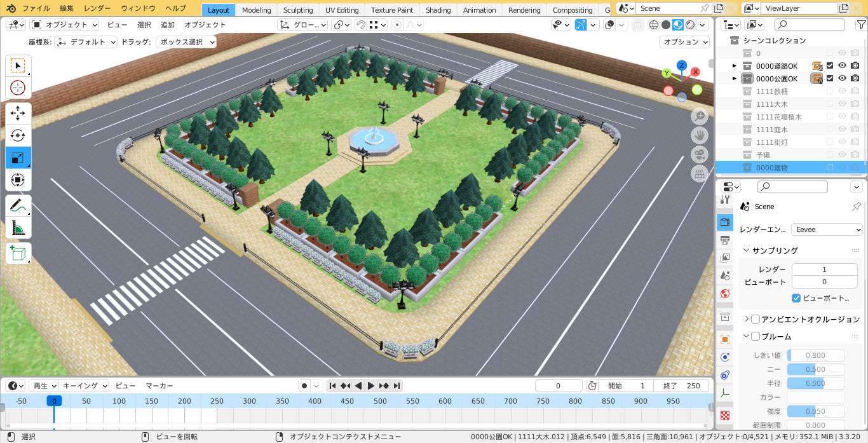
Task: Open the レンダー menu
Action: coord(97,8)
